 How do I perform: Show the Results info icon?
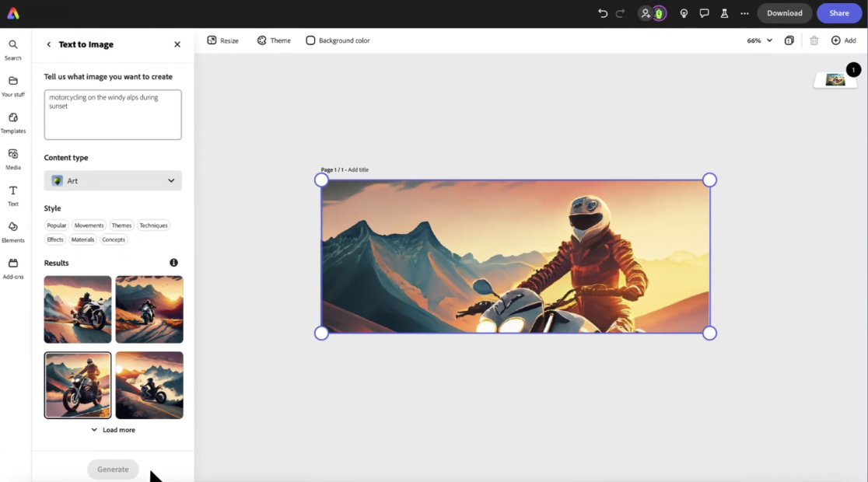173,263
